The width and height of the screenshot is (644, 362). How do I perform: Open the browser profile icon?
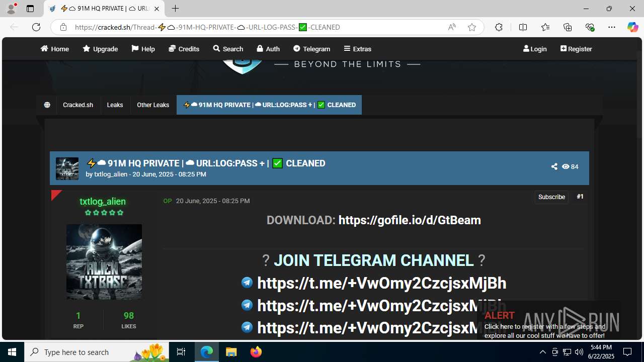point(11,9)
